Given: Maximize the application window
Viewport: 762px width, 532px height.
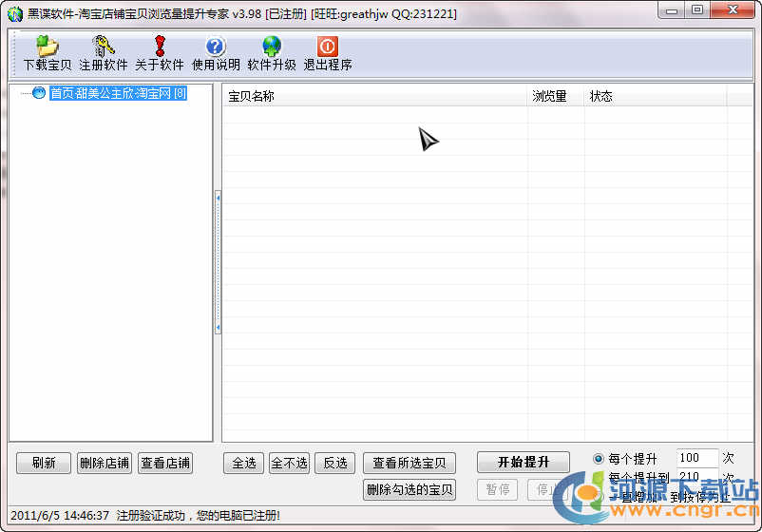Looking at the screenshot, I should [697, 10].
